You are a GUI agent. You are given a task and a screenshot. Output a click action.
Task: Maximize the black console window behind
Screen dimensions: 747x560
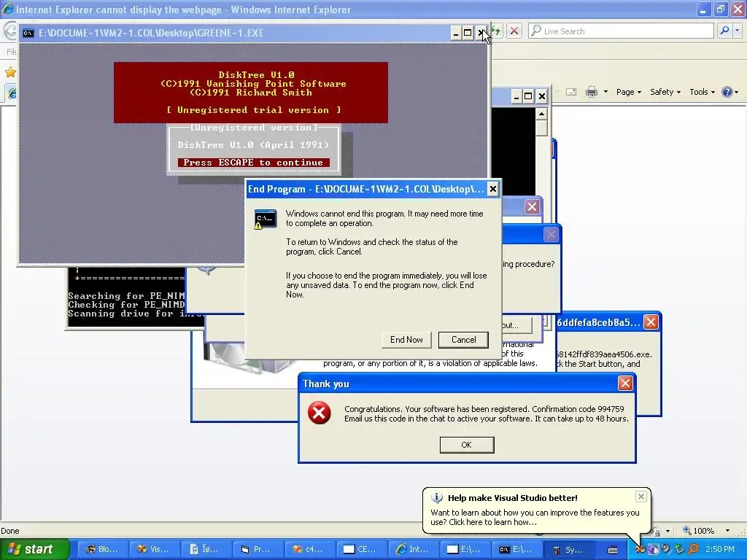[528, 96]
